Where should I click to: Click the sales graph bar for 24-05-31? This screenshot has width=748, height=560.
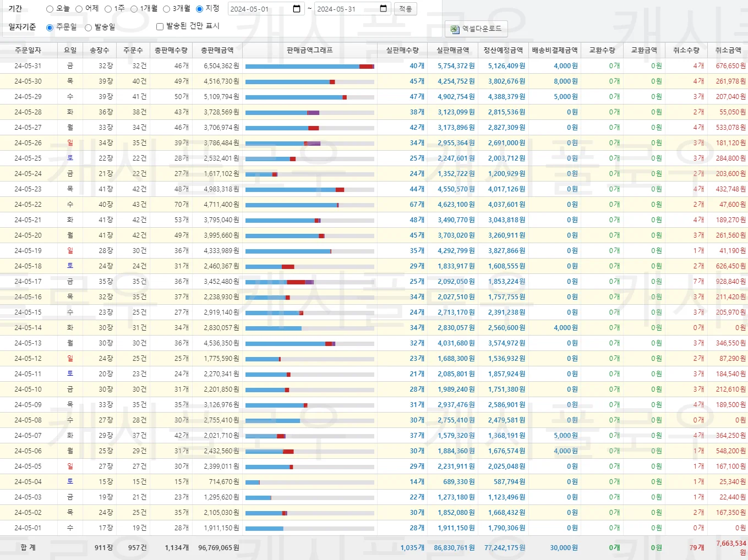click(310, 67)
